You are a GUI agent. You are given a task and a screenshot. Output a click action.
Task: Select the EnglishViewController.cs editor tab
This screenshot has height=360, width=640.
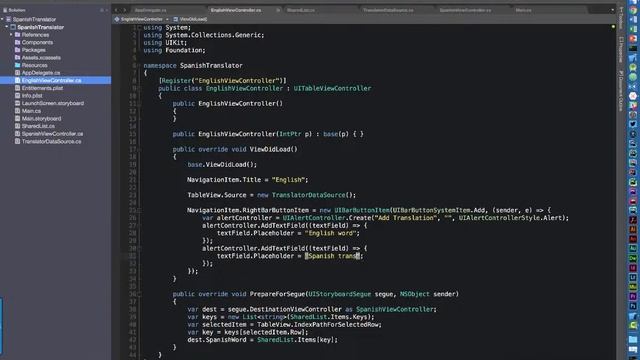point(236,10)
